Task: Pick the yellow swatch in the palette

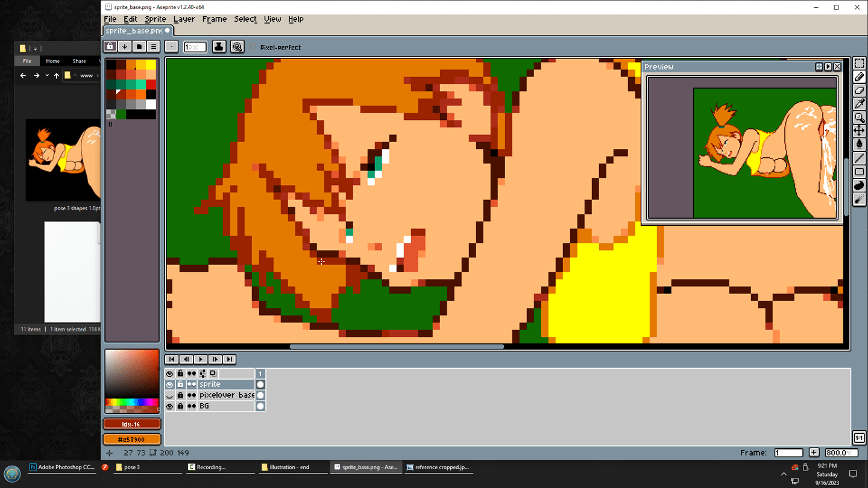Action: coord(150,64)
